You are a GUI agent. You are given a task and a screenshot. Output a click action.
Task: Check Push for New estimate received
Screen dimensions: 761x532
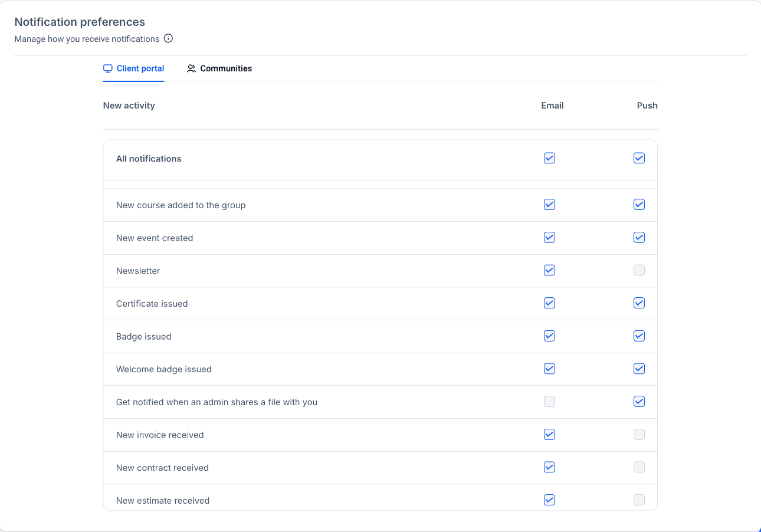[x=639, y=500]
